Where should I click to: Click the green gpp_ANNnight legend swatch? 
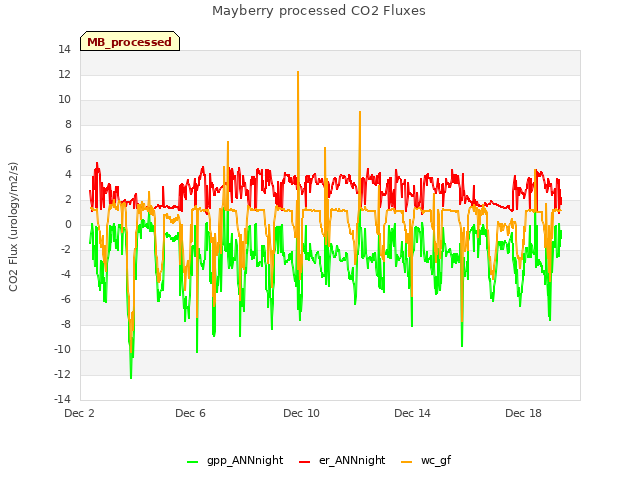192,462
